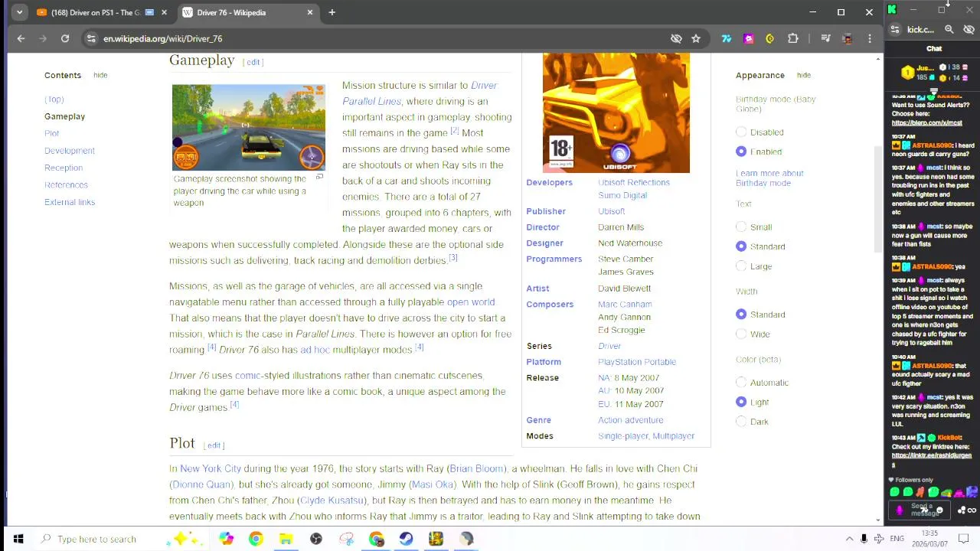Reload the Wikipedia page
Viewport: 980px width, 551px height.
pyautogui.click(x=65, y=38)
